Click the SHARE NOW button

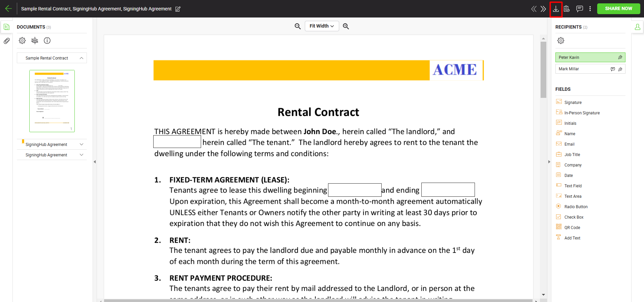tap(618, 9)
